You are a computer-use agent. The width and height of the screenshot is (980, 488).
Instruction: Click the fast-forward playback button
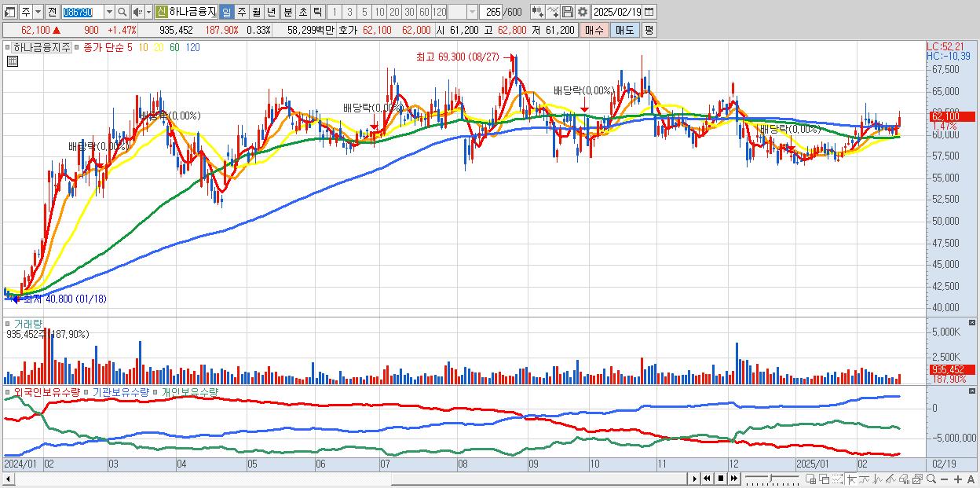coord(733,479)
